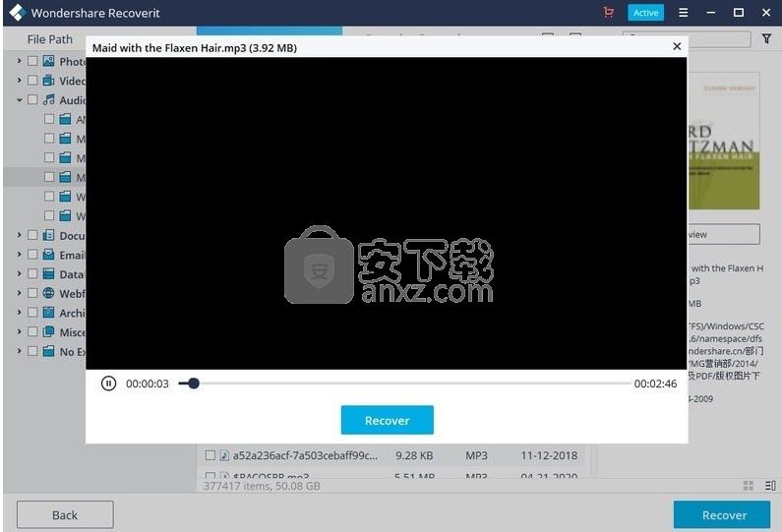Expand the Webfile category
This screenshot has height=532, width=782.
(x=19, y=293)
